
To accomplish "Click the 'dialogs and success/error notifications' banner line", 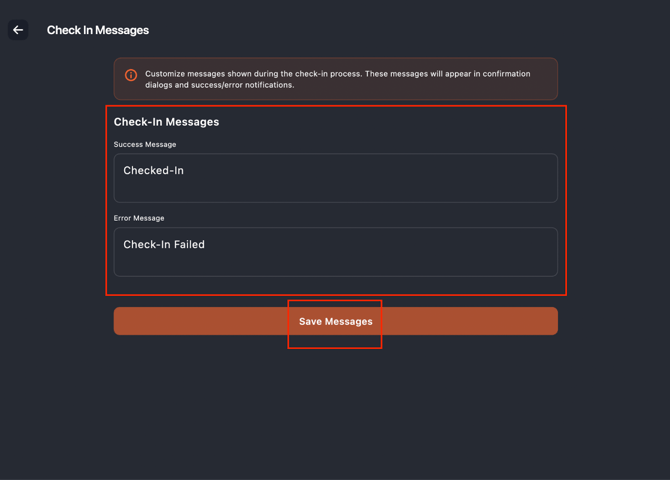I will (220, 85).
